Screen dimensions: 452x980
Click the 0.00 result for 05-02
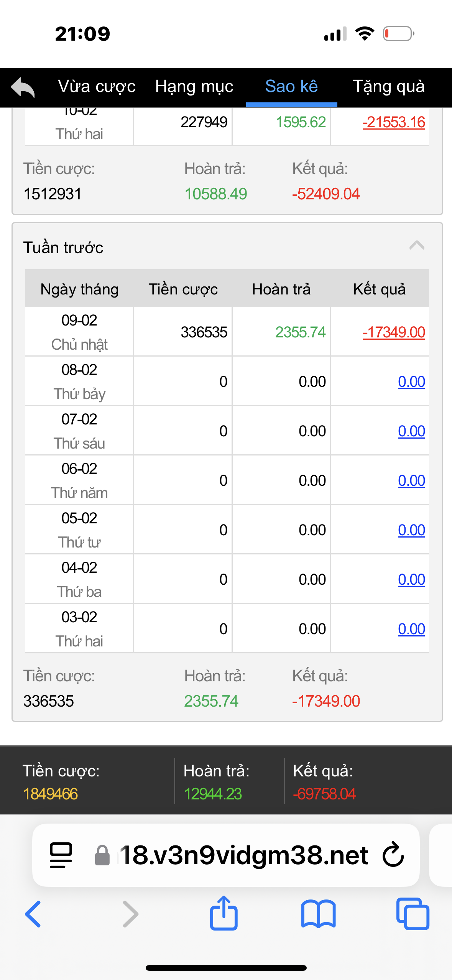click(411, 530)
